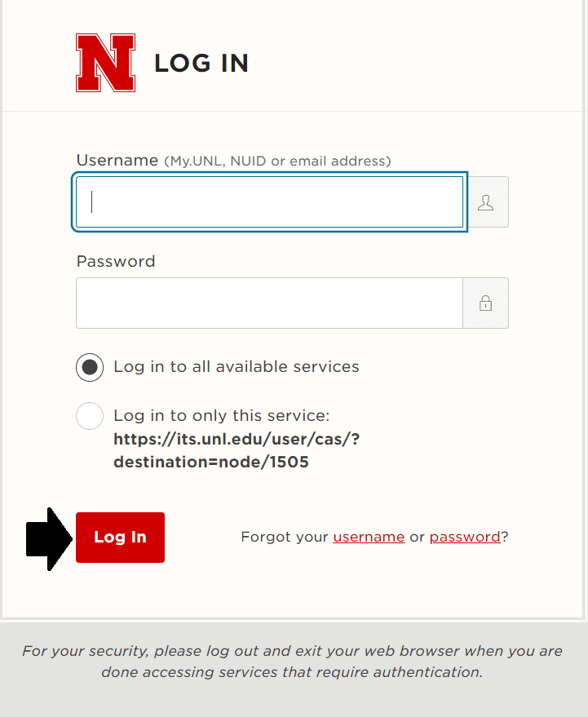Select the only this service radio button
588x717 pixels.
point(90,416)
